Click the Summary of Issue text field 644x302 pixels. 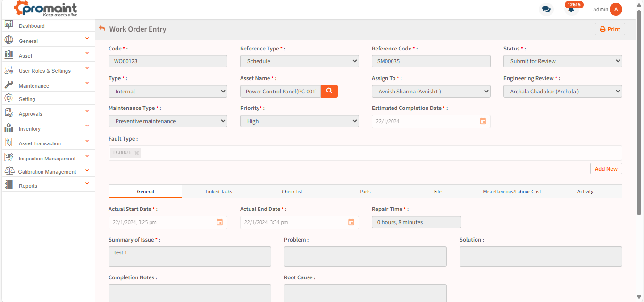[x=190, y=256]
